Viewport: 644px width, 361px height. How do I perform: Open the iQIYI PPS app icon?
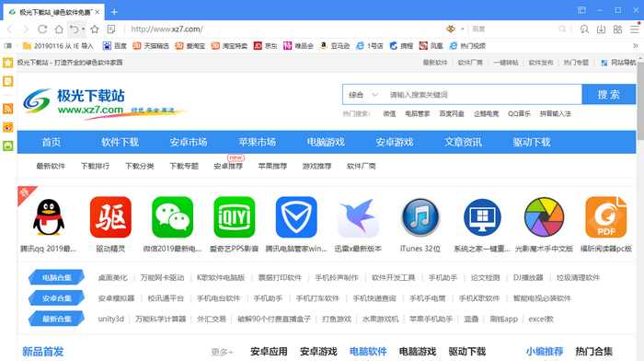[235, 217]
